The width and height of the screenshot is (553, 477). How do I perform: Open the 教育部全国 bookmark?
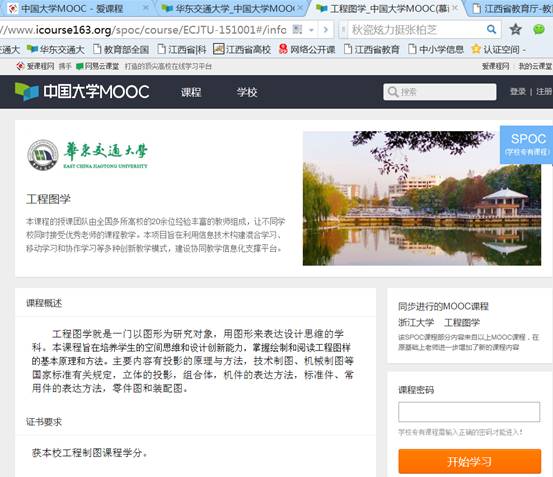[121, 50]
